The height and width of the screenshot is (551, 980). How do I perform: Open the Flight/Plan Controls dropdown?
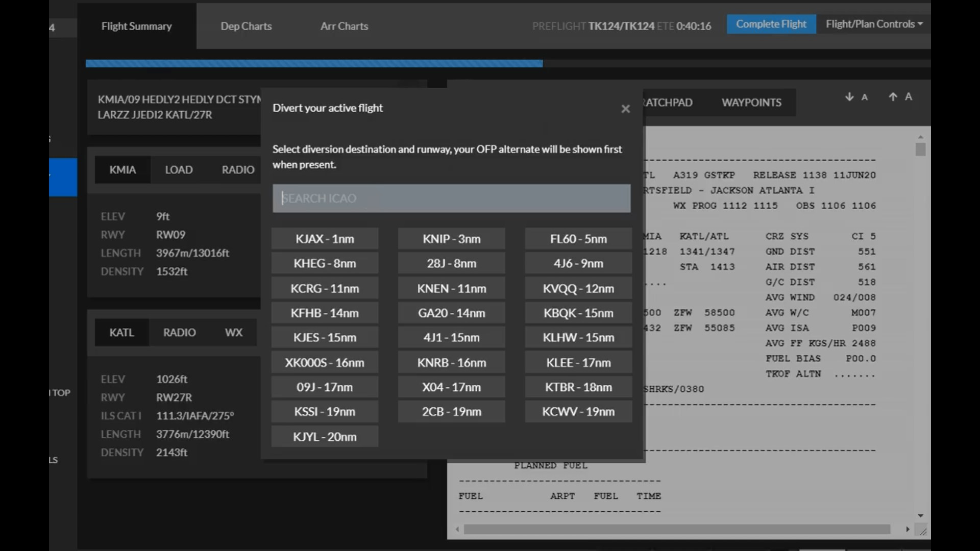873,24
